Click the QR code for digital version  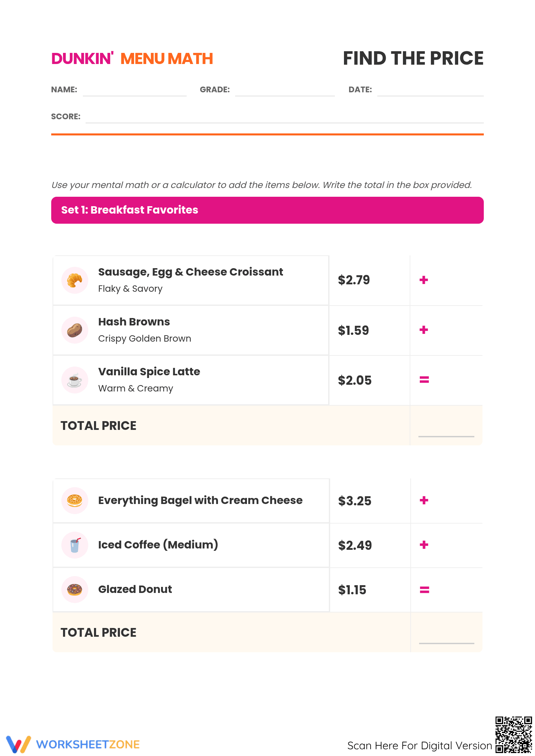click(x=513, y=735)
